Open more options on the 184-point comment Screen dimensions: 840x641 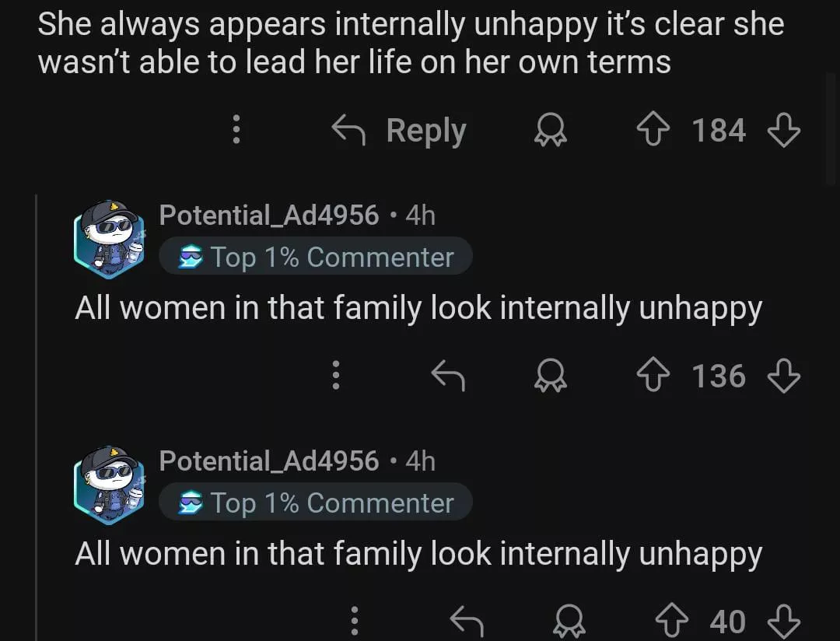coord(237,131)
